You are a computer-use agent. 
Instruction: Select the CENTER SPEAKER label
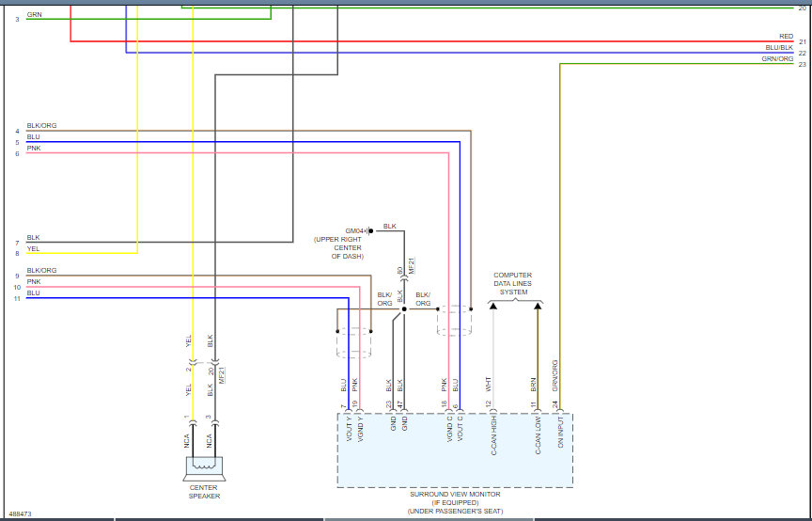(x=204, y=492)
